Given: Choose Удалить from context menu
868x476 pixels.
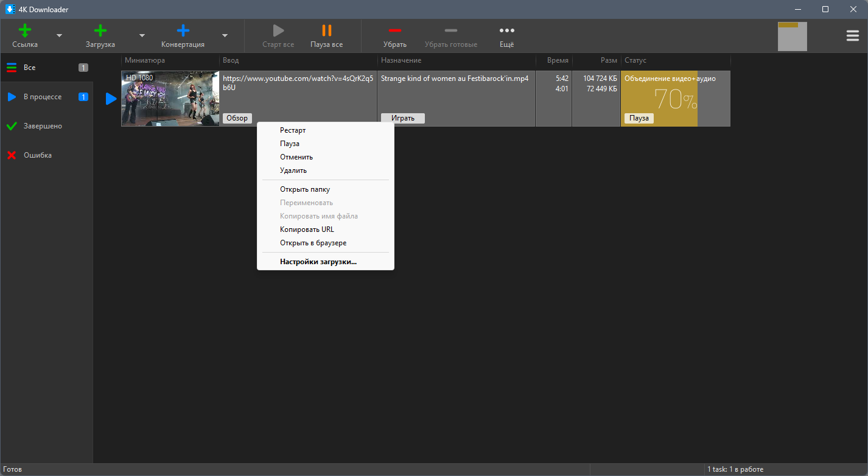Looking at the screenshot, I should click(x=326, y=170).
